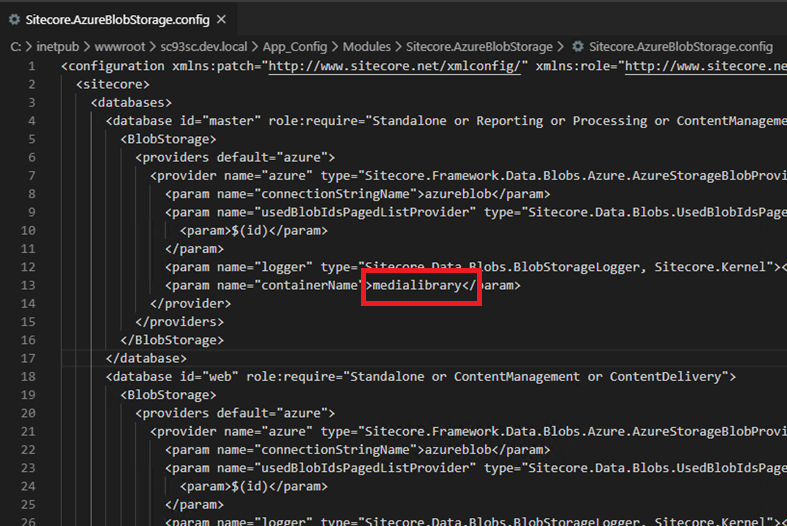The image size is (787, 526).
Task: Open the inetpub breadcrumb segment
Action: [x=57, y=47]
